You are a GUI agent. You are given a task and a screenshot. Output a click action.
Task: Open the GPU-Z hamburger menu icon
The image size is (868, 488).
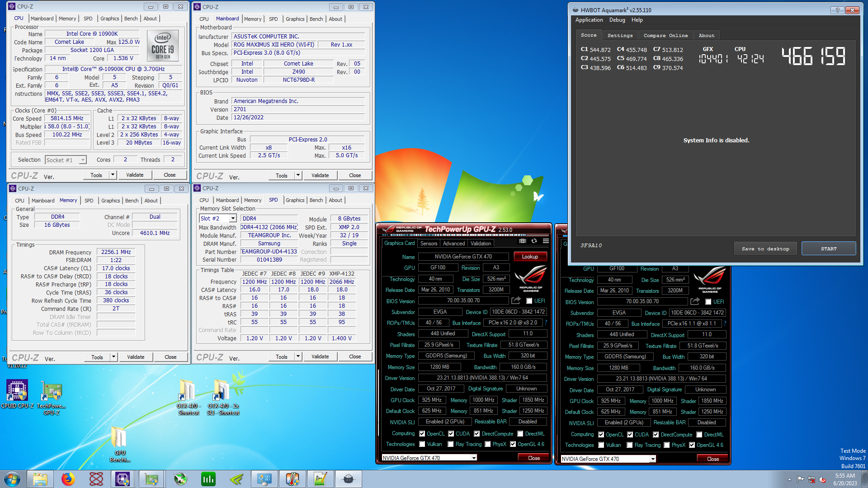tap(546, 241)
